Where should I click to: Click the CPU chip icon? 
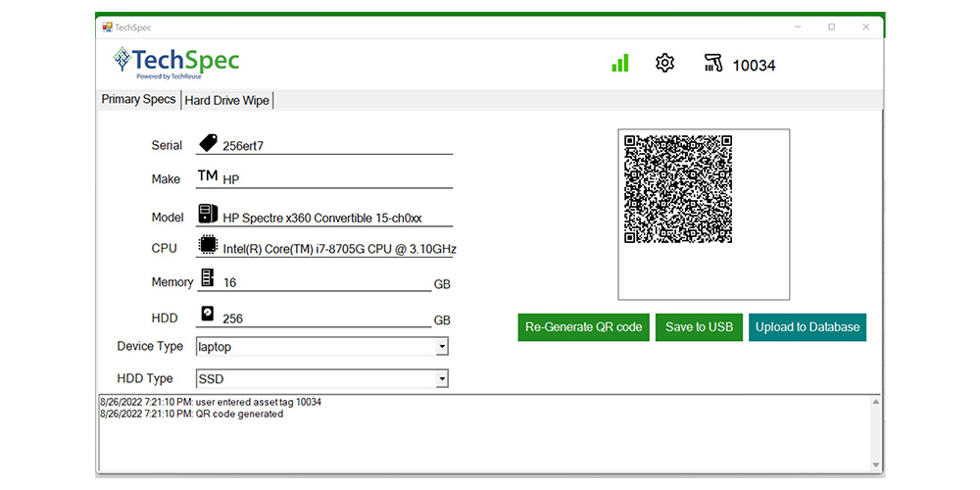pos(208,244)
